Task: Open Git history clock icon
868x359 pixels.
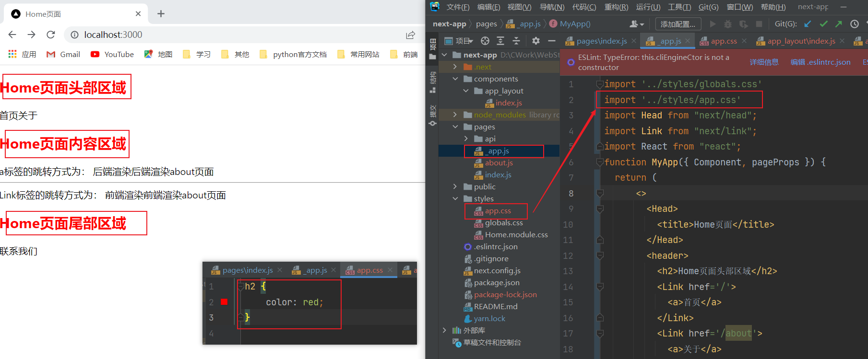Action: 855,24
